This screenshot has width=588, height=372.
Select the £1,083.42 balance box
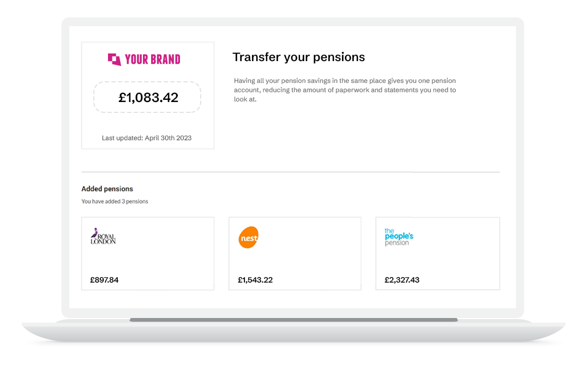pos(147,98)
